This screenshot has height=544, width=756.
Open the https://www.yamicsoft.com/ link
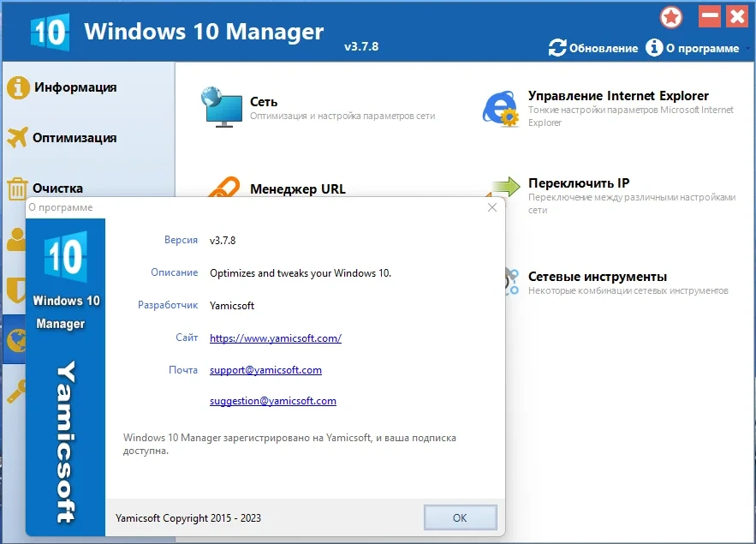276,338
